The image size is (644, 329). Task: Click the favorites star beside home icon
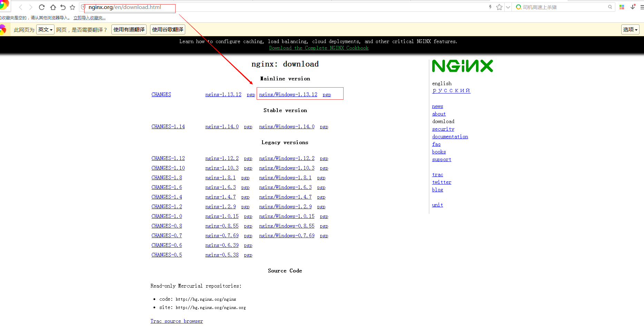pyautogui.click(x=72, y=7)
